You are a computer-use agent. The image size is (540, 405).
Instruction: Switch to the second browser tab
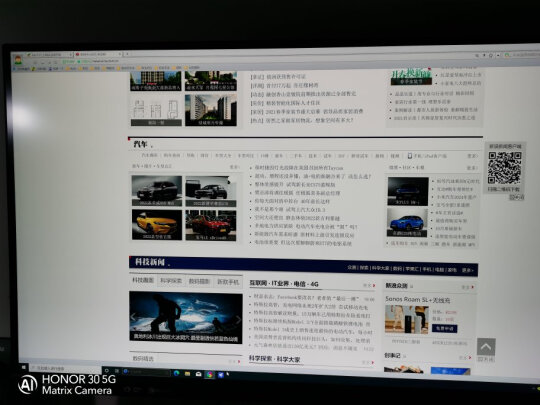[x=98, y=54]
